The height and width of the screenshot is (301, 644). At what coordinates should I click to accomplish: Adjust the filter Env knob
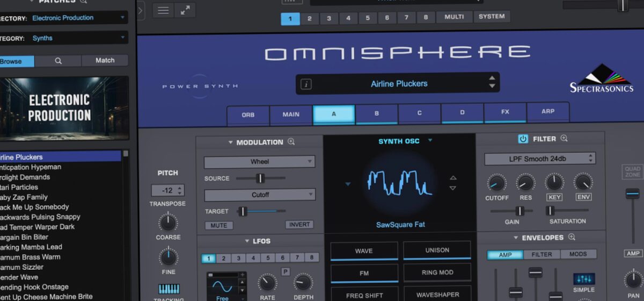pos(583,183)
